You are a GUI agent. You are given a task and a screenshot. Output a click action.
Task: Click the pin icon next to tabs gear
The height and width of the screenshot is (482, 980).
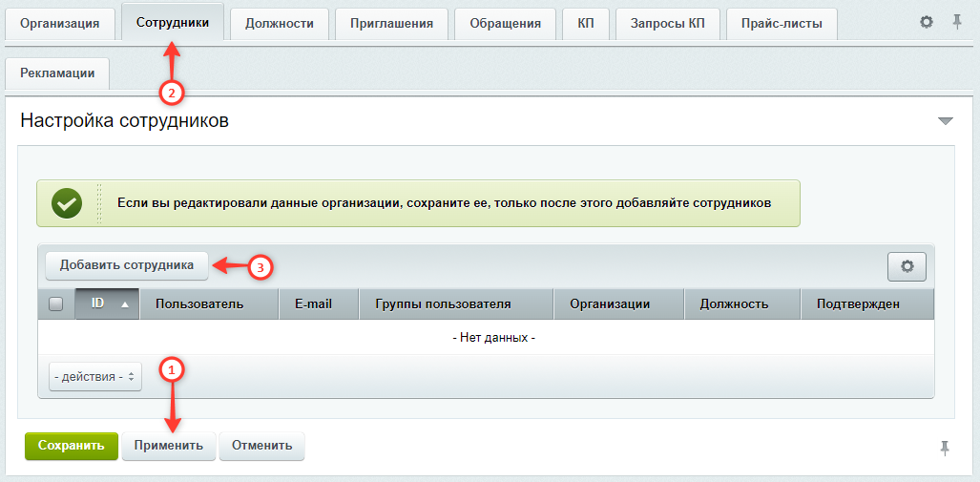[x=957, y=23]
